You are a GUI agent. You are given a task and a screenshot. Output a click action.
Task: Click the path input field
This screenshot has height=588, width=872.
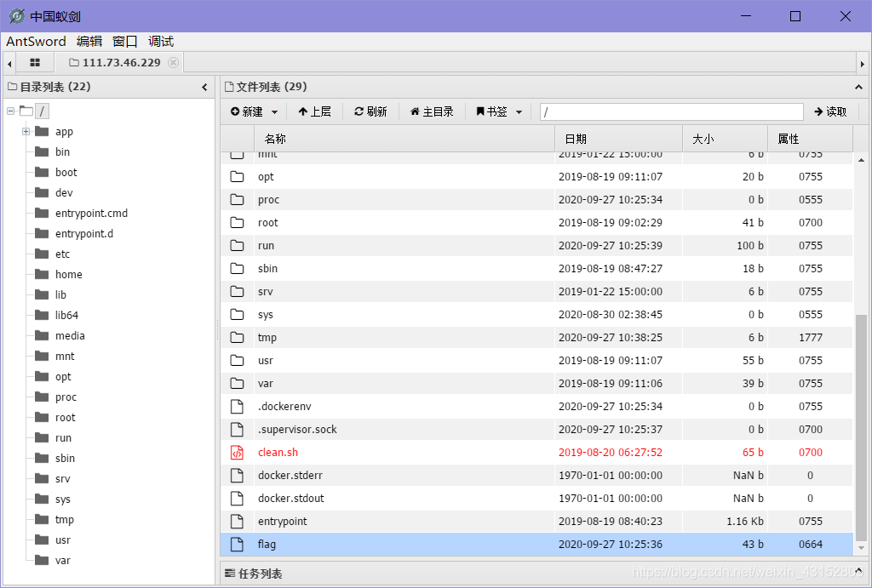(x=671, y=111)
